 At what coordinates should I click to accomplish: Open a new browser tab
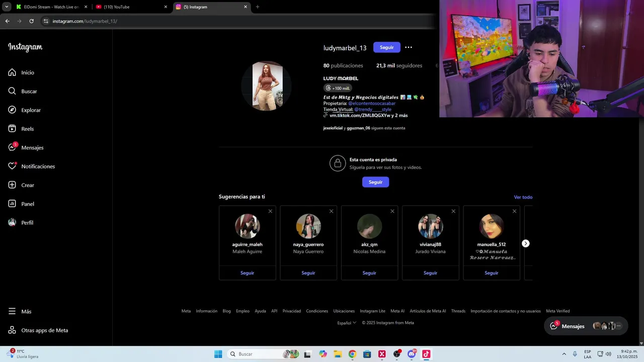point(258,7)
